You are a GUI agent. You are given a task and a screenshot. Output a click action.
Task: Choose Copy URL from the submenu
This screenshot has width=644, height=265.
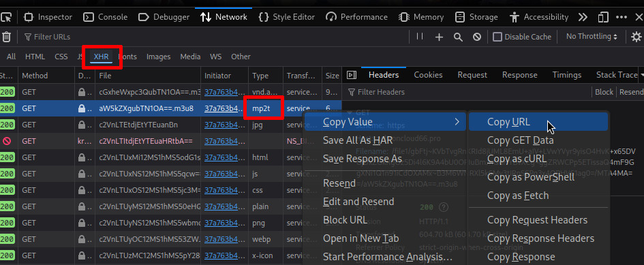point(538,122)
